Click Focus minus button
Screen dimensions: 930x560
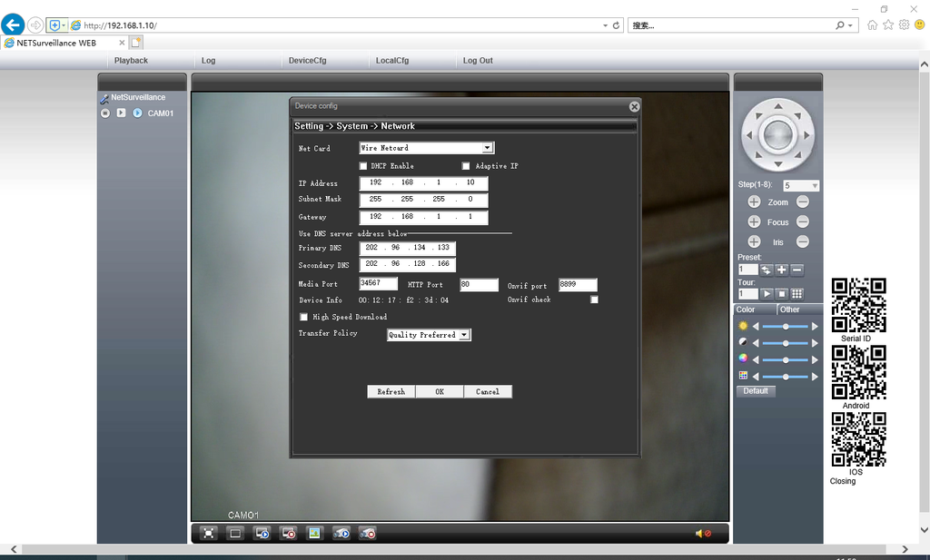click(x=802, y=222)
